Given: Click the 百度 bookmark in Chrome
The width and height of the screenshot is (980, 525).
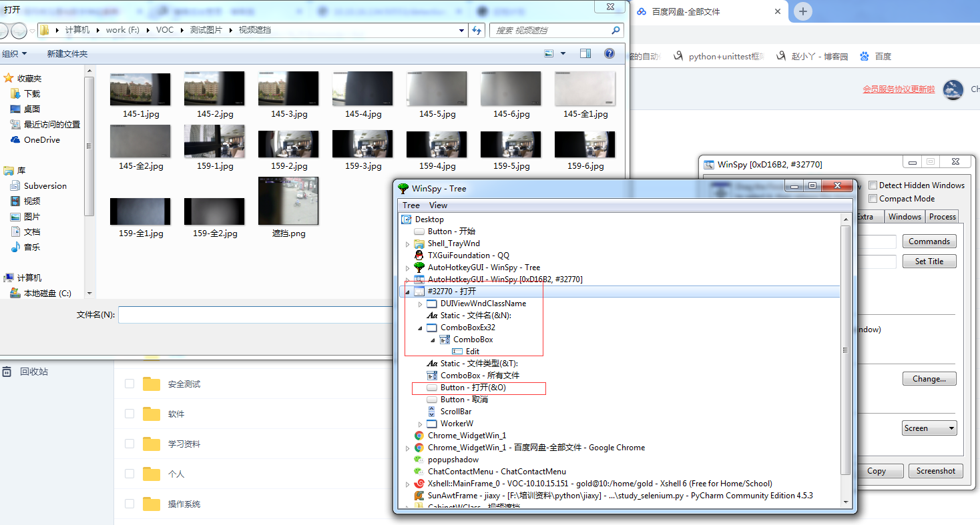Looking at the screenshot, I should point(875,57).
